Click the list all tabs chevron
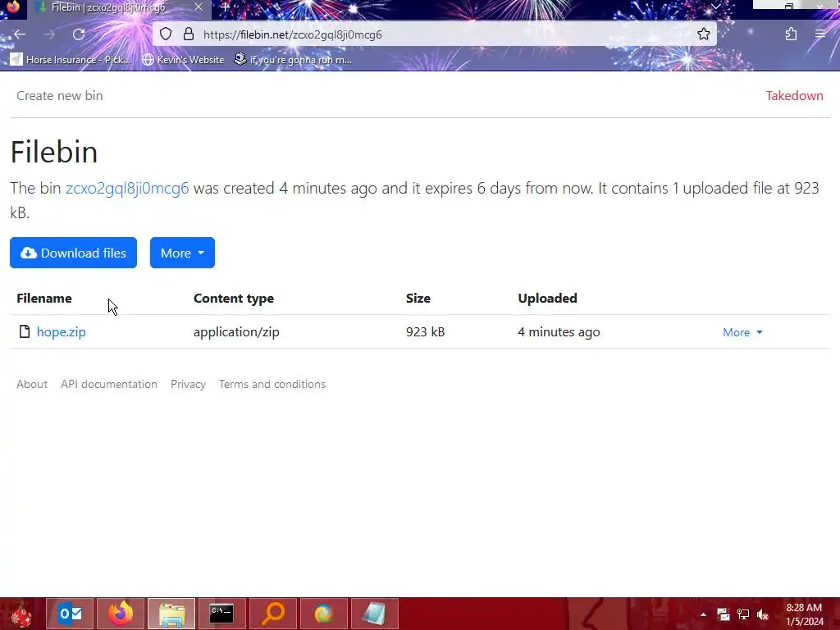 tap(715, 7)
